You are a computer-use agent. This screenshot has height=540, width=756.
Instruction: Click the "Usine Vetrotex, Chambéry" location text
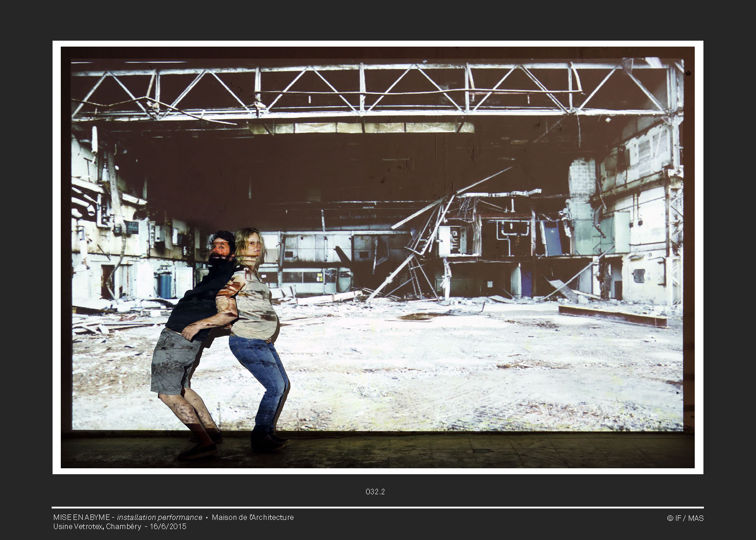(x=97, y=526)
